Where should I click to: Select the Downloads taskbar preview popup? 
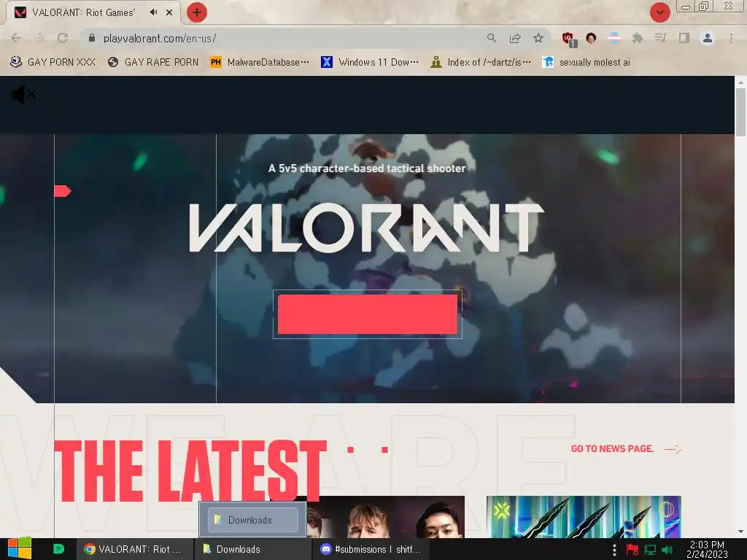coord(253,519)
